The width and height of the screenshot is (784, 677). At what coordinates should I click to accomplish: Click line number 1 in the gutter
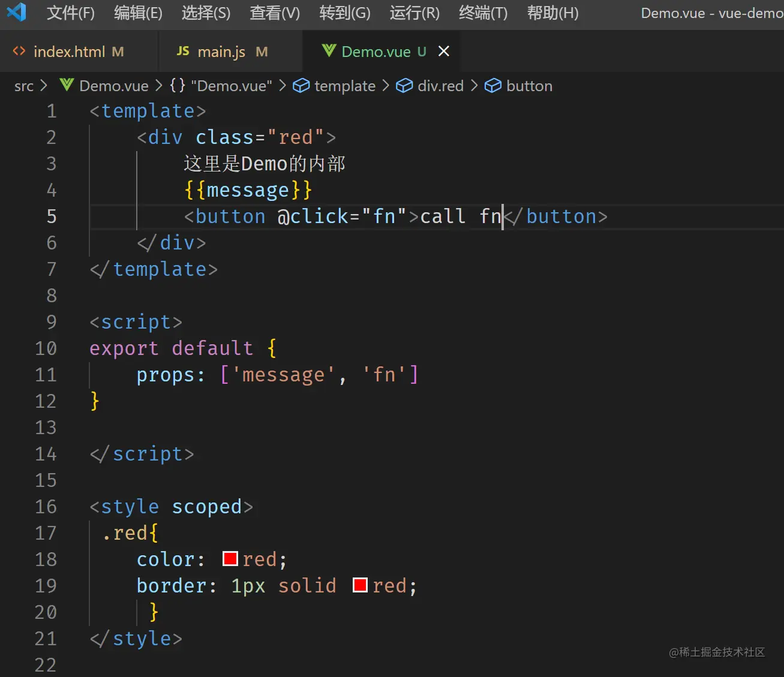click(52, 111)
